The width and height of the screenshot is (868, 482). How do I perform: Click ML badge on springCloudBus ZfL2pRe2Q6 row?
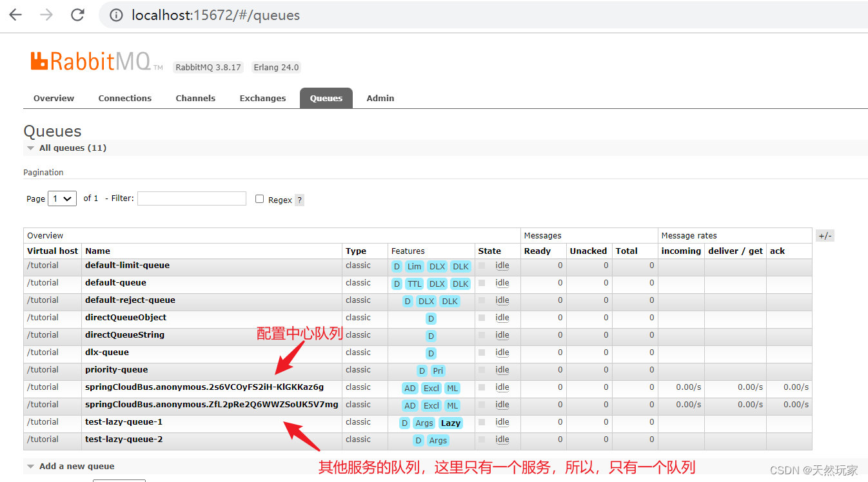452,405
